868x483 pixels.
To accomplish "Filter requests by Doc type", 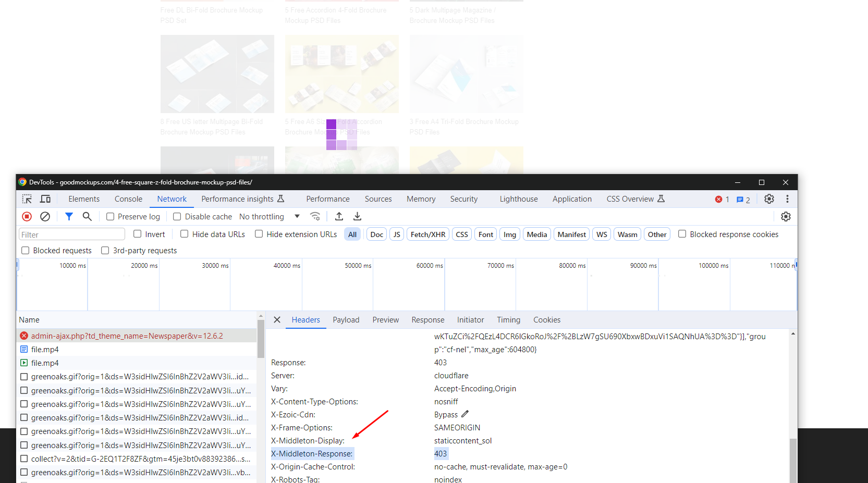I will tap(377, 234).
